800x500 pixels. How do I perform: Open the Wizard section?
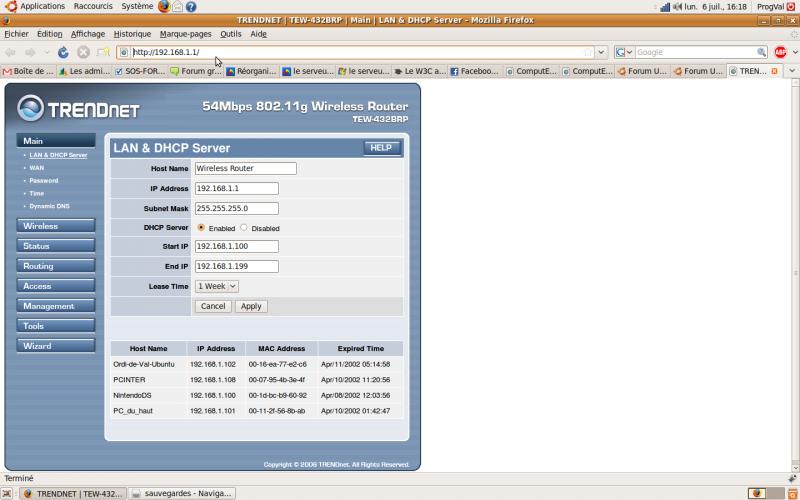coord(56,345)
